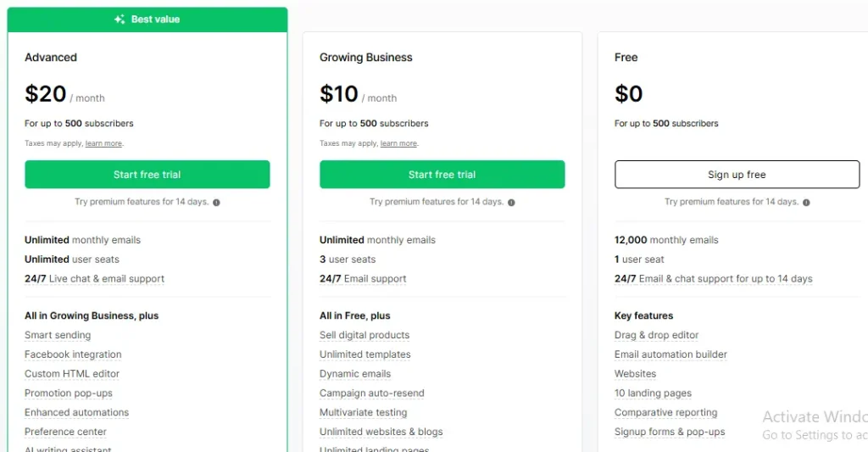Click Multivariate testing feature
The height and width of the screenshot is (452, 868).
click(x=363, y=413)
